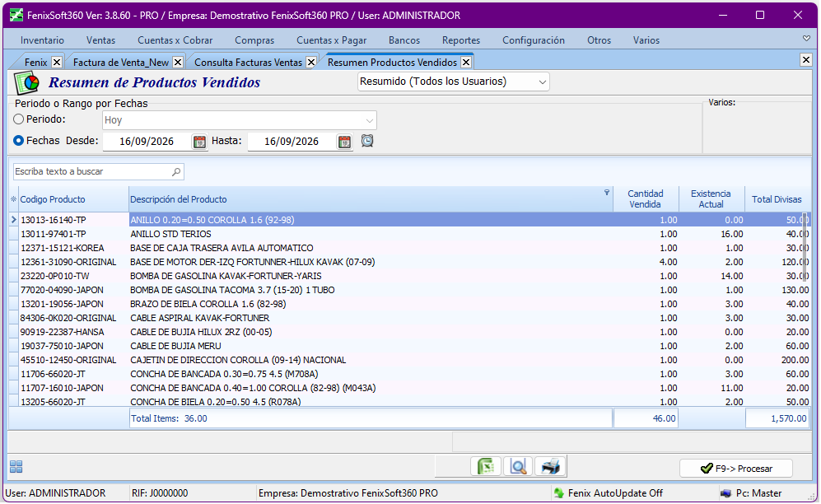Expand the menu bar overflow chevron
The image size is (821, 504).
coord(806,38)
